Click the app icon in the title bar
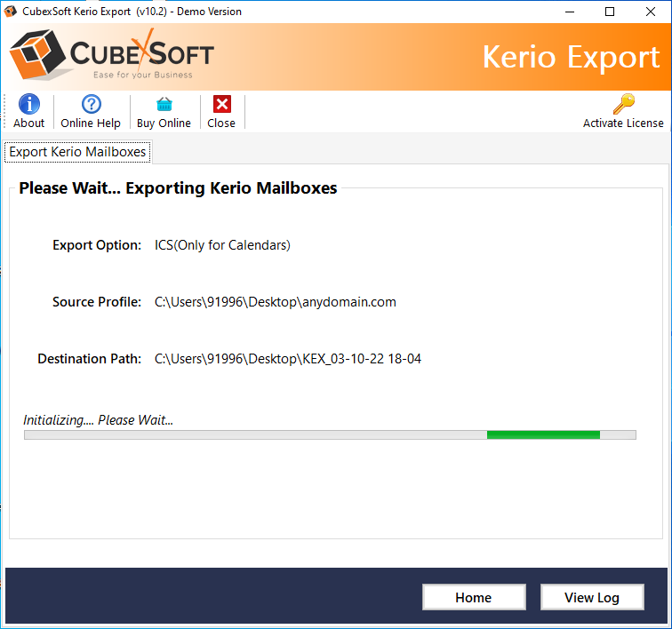The image size is (672, 629). (x=11, y=12)
